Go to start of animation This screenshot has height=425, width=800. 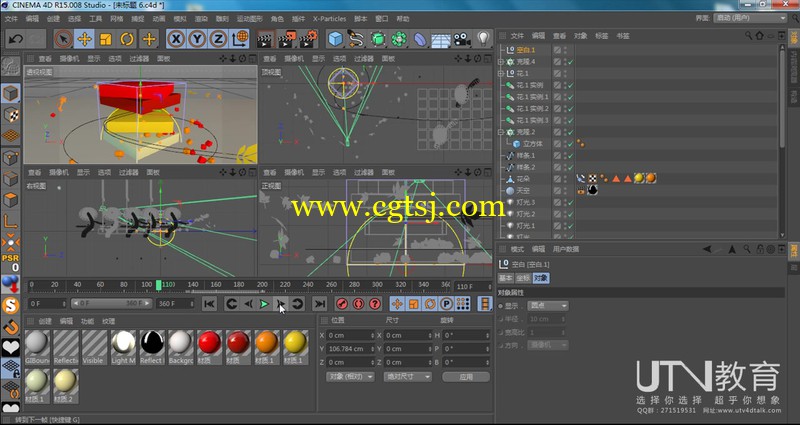click(209, 304)
